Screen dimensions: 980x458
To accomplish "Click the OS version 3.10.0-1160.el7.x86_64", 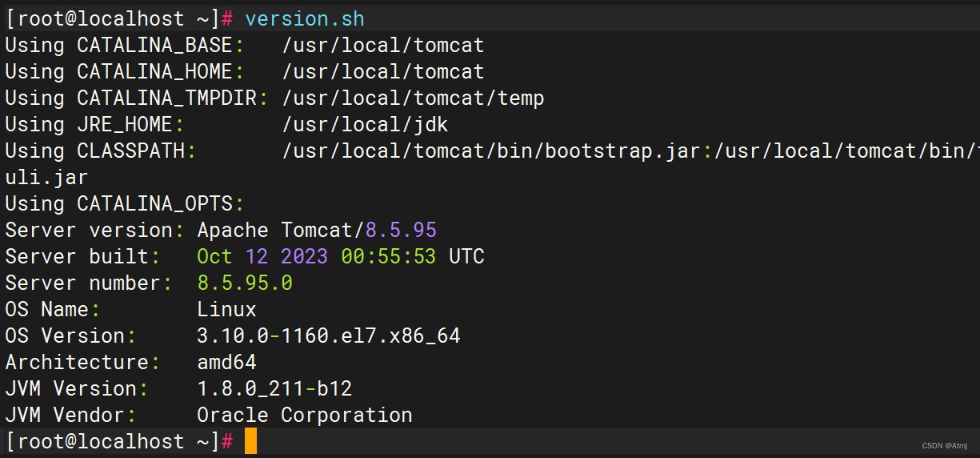I will [329, 335].
